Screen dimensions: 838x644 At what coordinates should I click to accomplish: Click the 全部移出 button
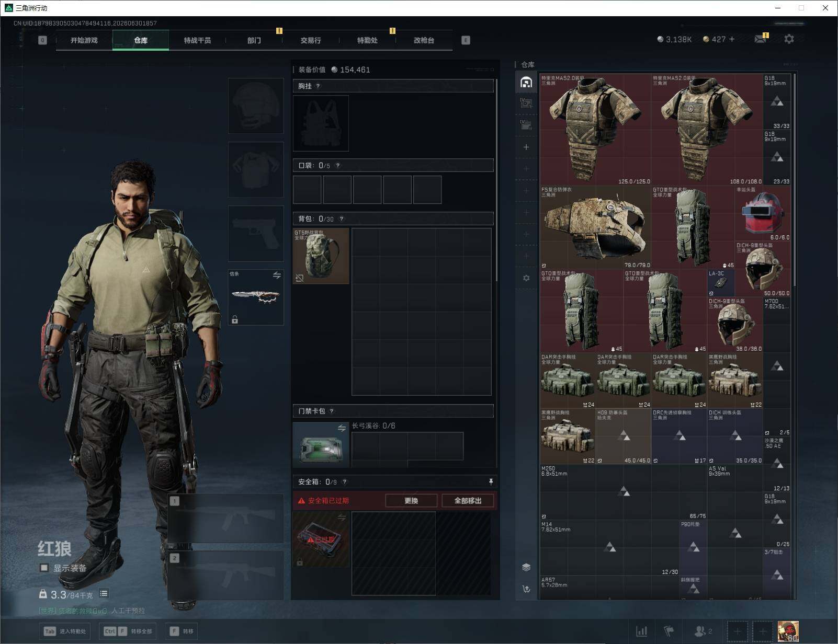point(468,501)
